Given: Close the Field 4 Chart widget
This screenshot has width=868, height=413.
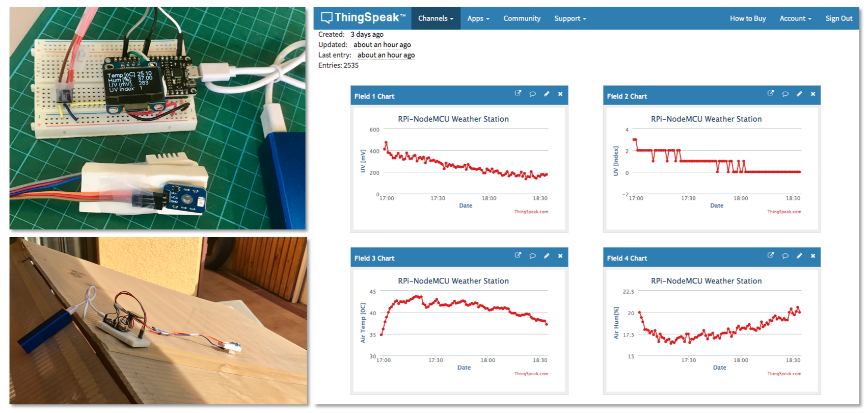Looking at the screenshot, I should click(813, 255).
